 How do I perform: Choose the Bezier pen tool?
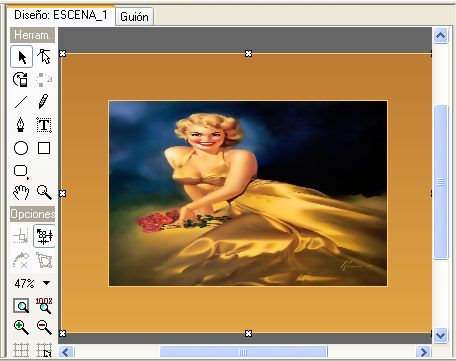coord(21,125)
